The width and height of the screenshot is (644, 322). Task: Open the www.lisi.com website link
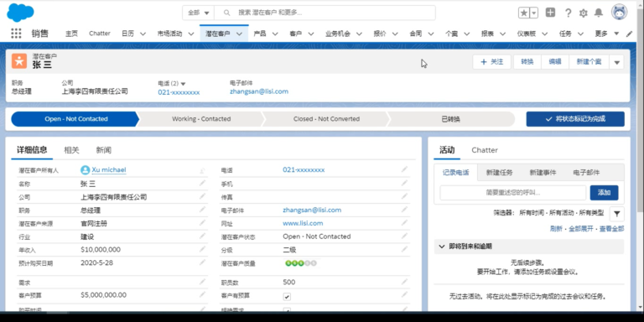point(303,223)
